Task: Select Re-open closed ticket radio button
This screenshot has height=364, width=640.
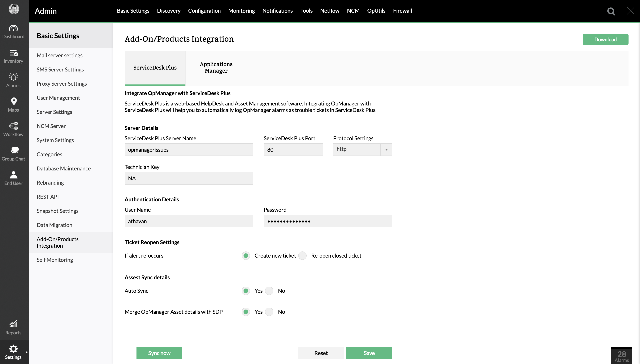Action: [302, 255]
